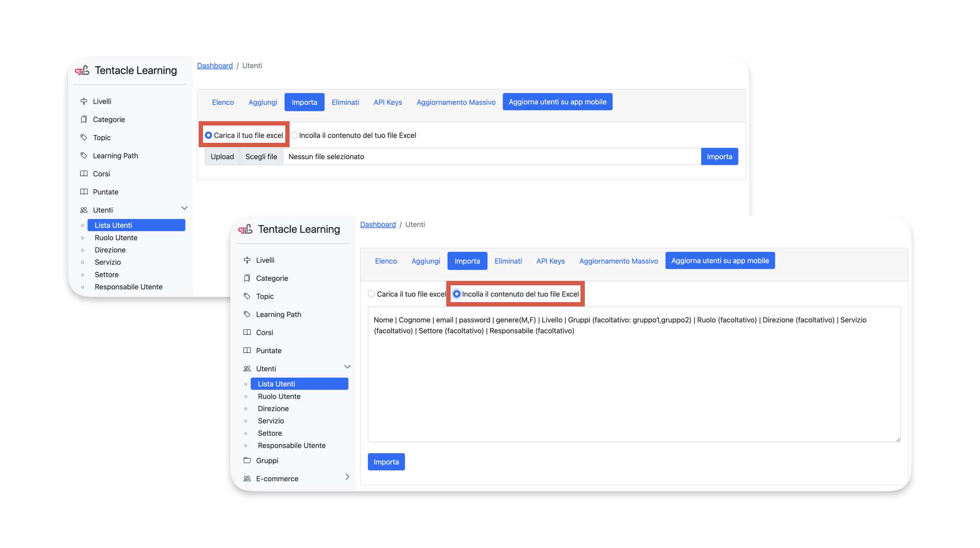Viewport: 980px width, 548px height.
Task: Click the Puntate book icon in the back window sidebar
Action: 84,192
